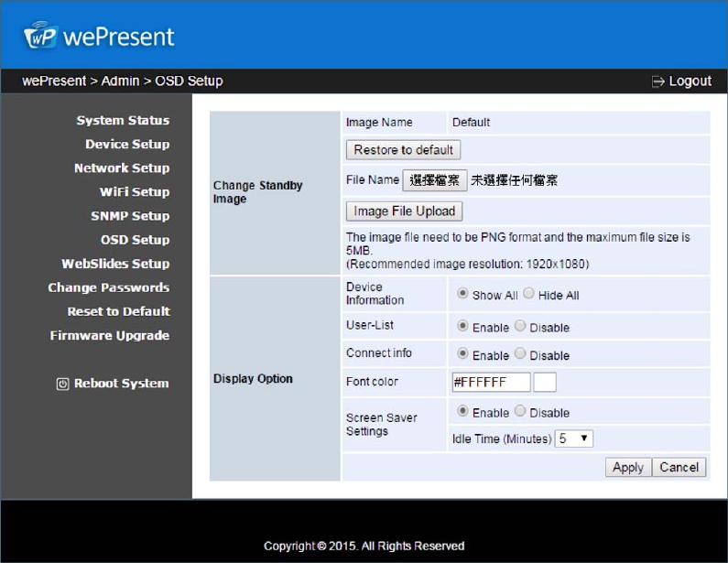Click the OSD Setup breadcrumb text

tap(189, 81)
